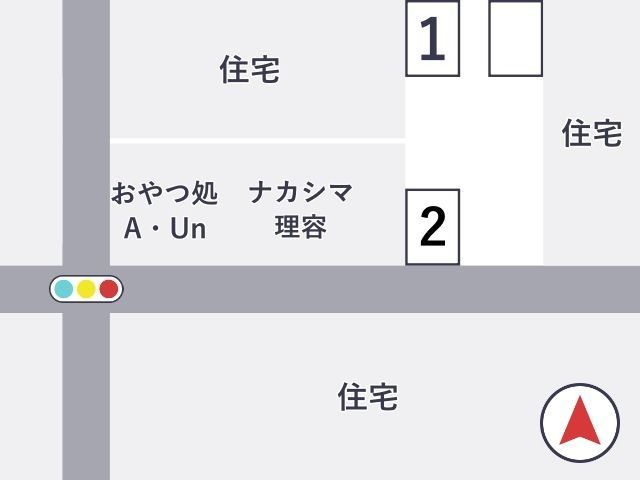Click the empty parking box beside space 1
Screen dimensions: 640x480
pos(516,38)
